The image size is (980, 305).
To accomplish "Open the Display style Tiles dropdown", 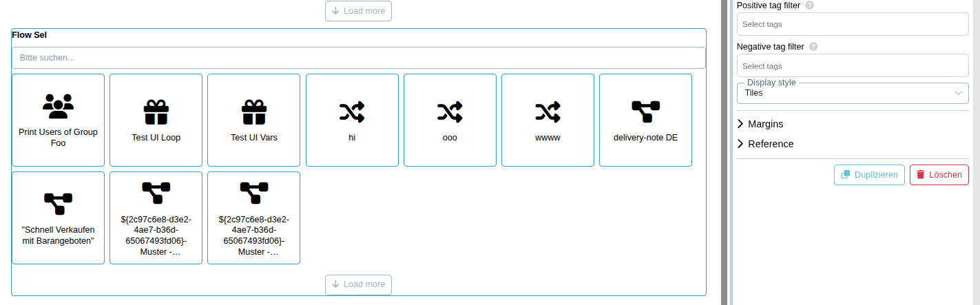I will click(853, 93).
